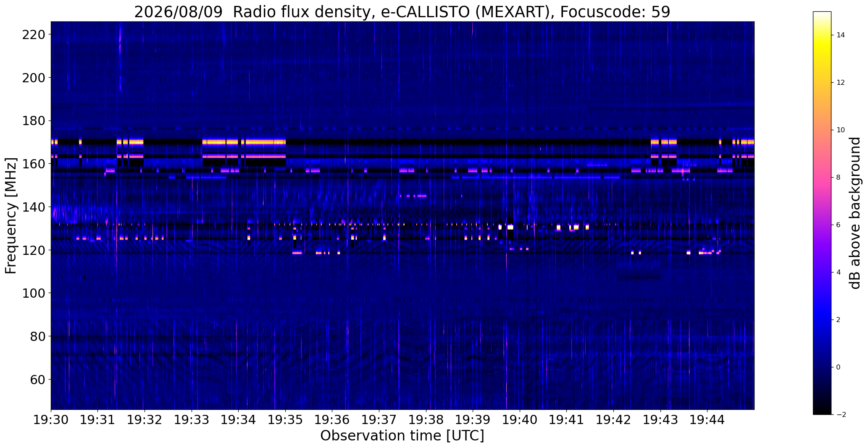The image size is (868, 448).
Task: Click the 60 MHz frequency tick label
Action: [37, 380]
